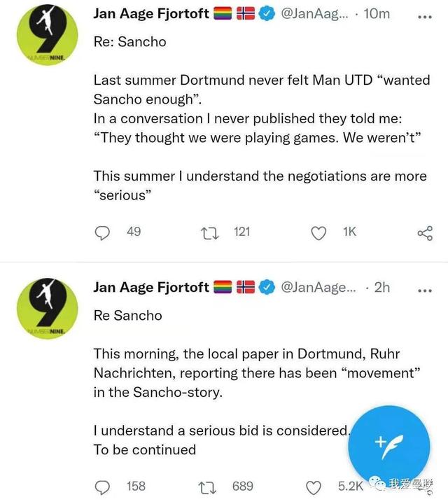Reply to the Ruhr Nachrichten tweet

point(103,486)
